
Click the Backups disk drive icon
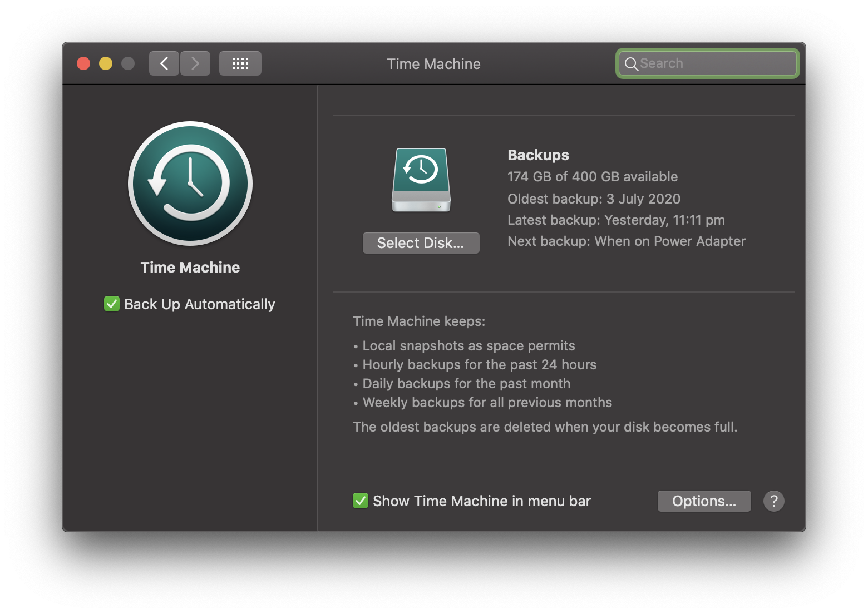pyautogui.click(x=421, y=180)
